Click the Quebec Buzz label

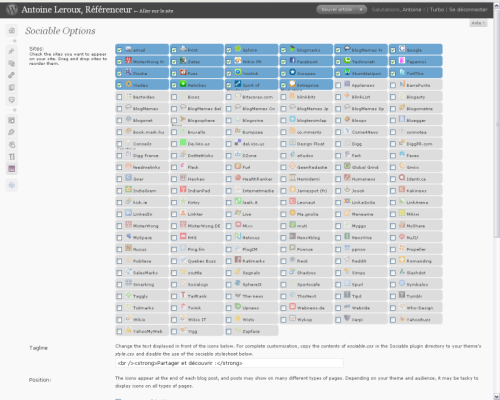pos(202,261)
